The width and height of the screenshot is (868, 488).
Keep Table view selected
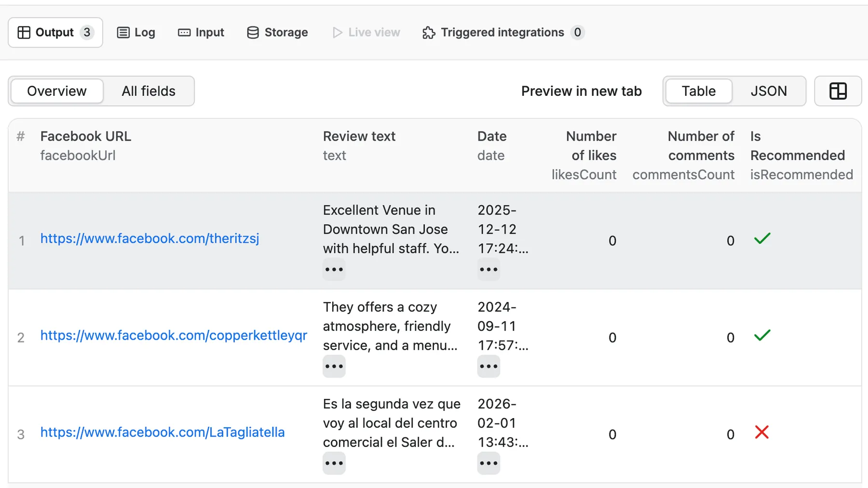[698, 91]
